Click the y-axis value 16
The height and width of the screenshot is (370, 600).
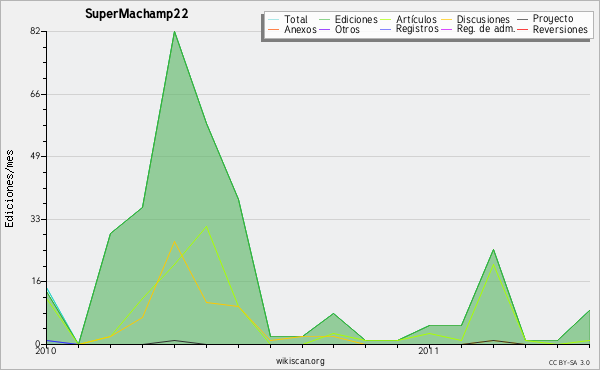tap(35, 282)
